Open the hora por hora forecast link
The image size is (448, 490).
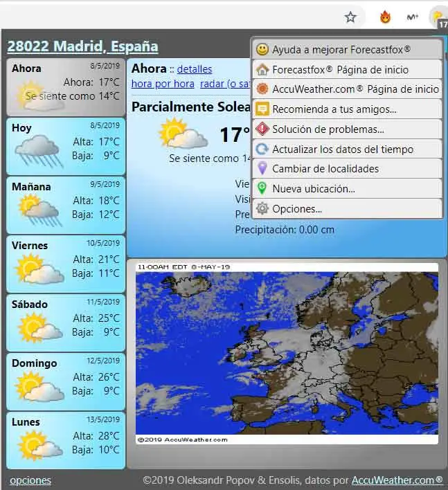pos(163,84)
